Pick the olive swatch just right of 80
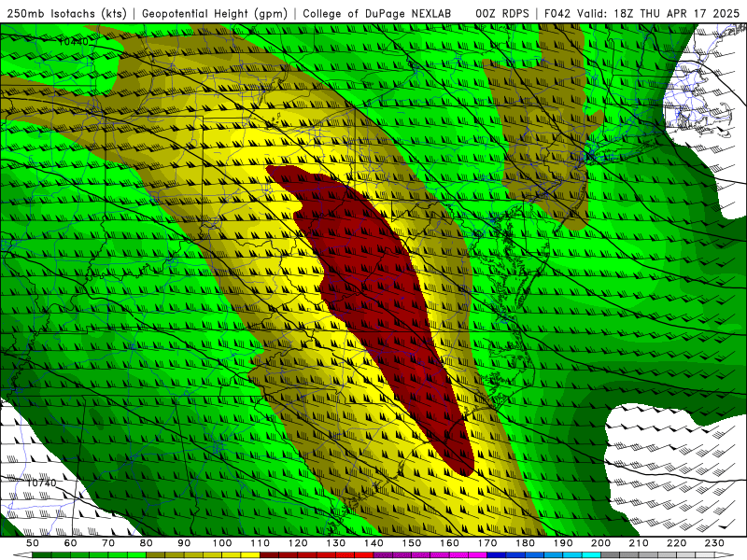The height and width of the screenshot is (560, 747). (x=155, y=555)
